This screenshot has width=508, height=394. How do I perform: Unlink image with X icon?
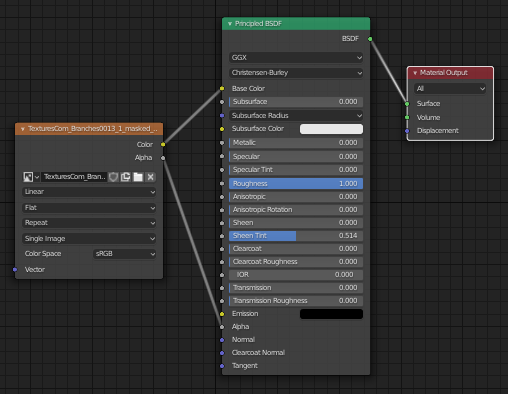pos(150,177)
